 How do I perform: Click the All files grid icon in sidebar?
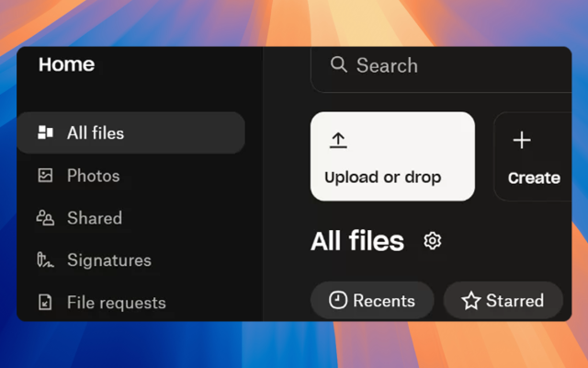click(45, 132)
